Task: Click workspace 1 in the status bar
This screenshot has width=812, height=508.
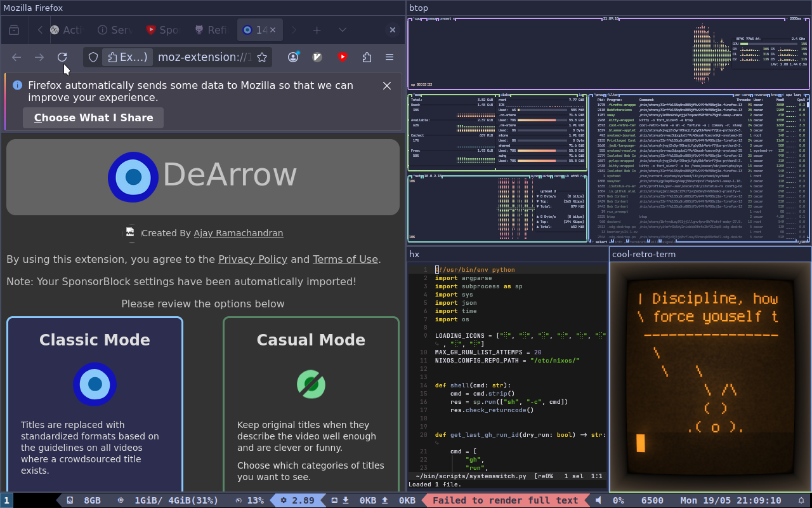Action: click(x=6, y=500)
